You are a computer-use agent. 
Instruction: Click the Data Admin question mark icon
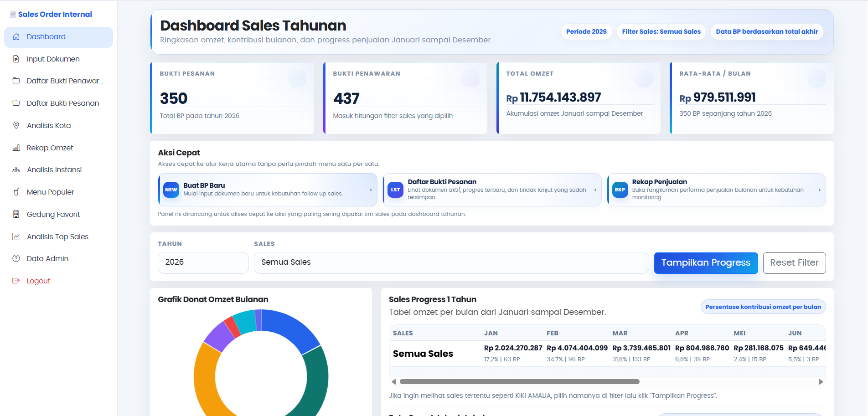click(16, 258)
